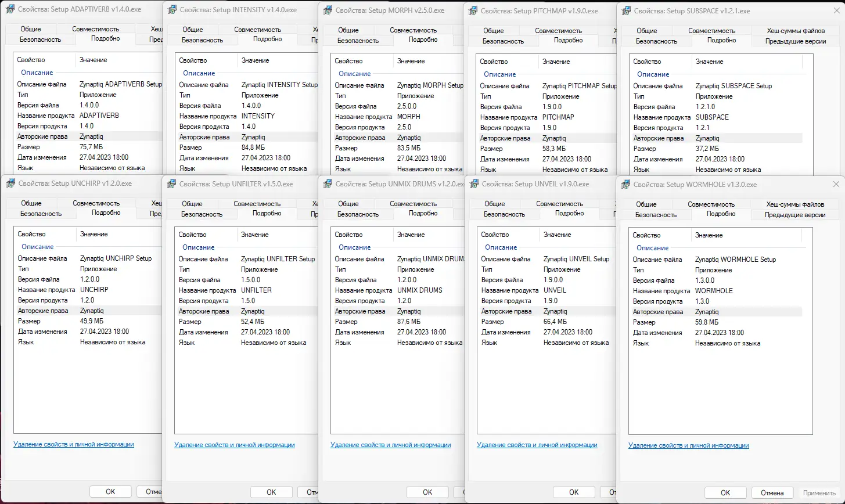Click the installer icon in UNVEIL title bar
Viewport: 845px width, 504px height.
(474, 184)
